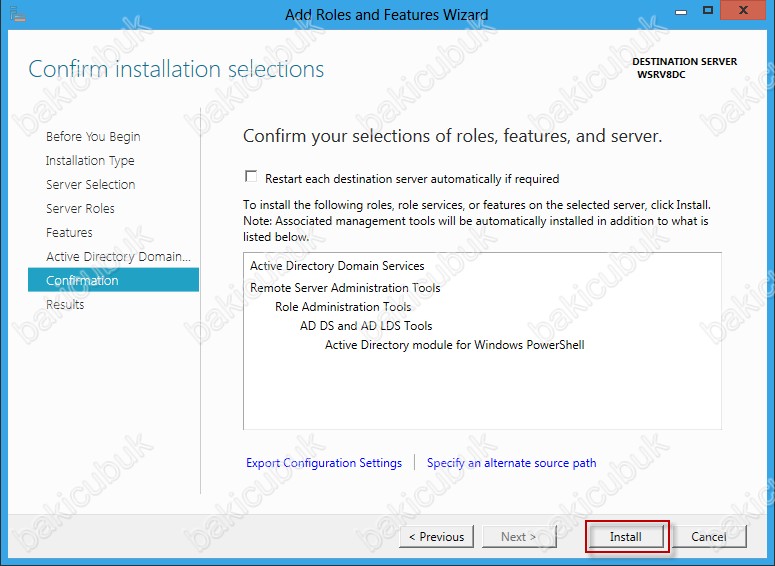This screenshot has height=566, width=775.
Task: Go back with the Previous button
Action: tap(436, 537)
